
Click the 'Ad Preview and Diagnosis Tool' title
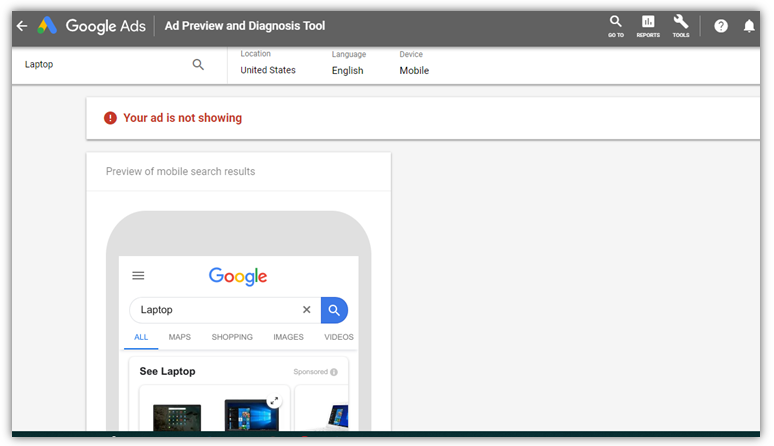[245, 26]
